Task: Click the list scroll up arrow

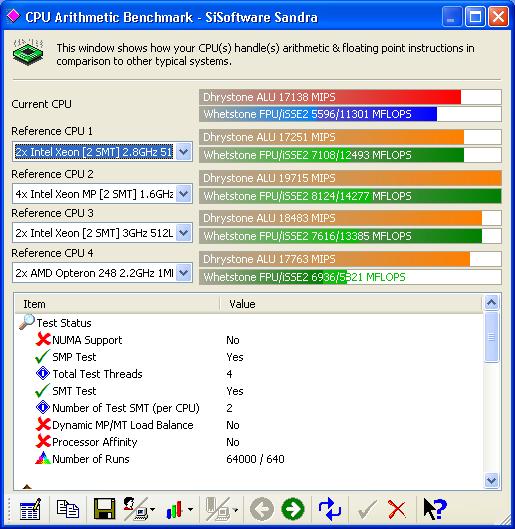Action: tap(491, 303)
